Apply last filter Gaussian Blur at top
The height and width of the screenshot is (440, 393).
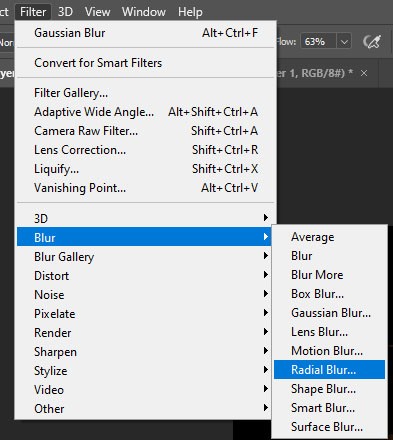pos(145,33)
